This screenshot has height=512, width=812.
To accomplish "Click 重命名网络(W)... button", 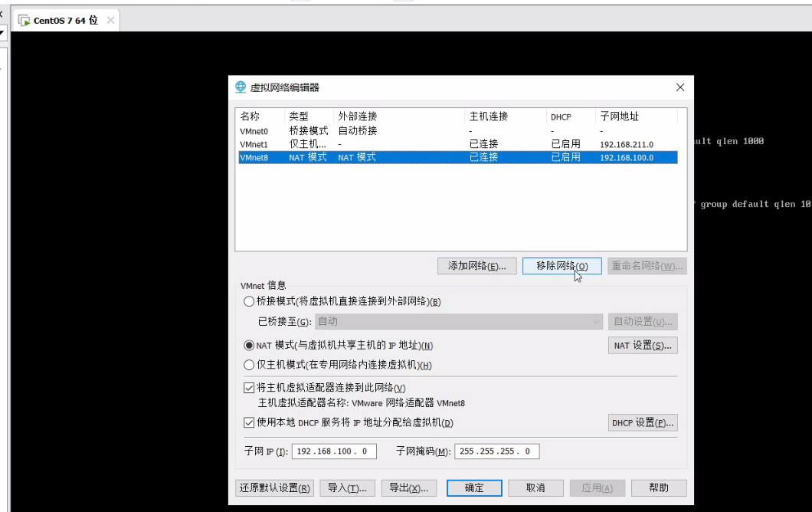I will click(x=647, y=266).
